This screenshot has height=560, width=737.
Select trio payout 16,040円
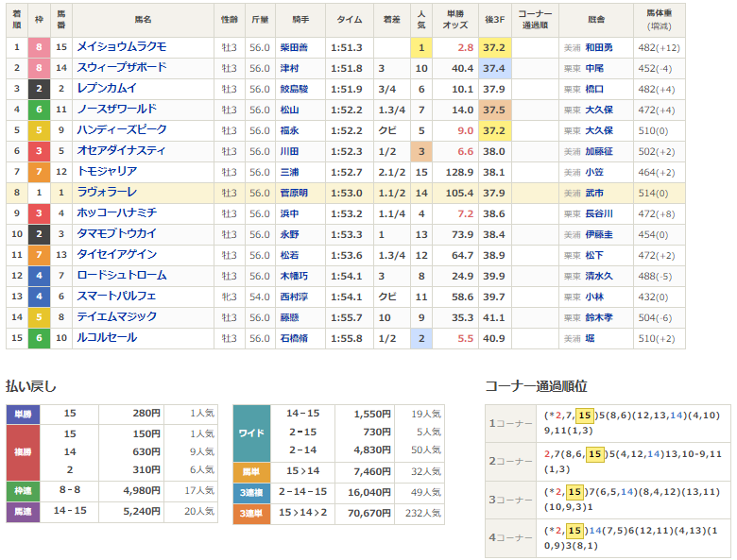368,492
